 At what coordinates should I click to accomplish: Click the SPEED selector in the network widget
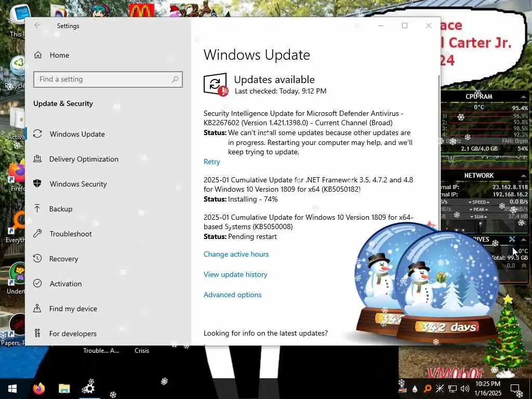478,202
